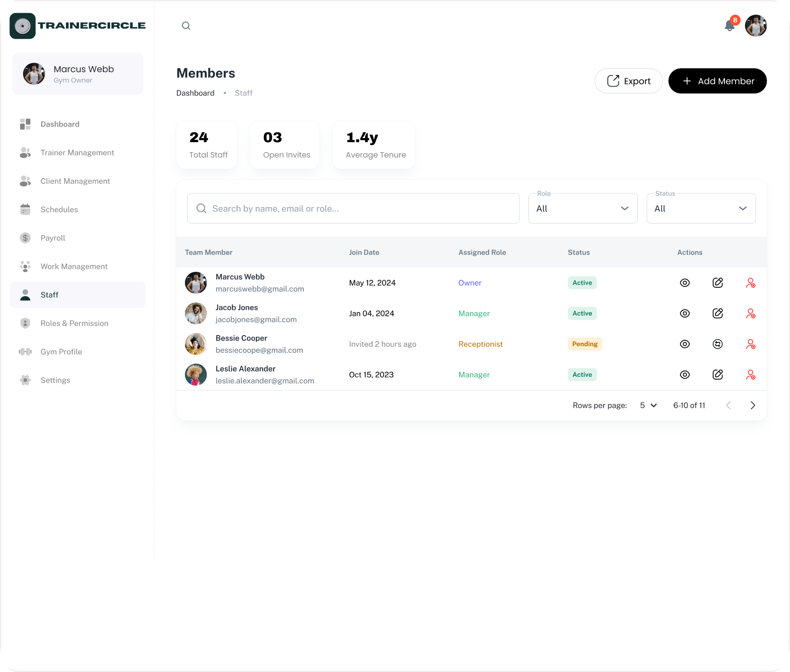The image size is (790, 672).
Task: Click the Pending status badge
Action: [x=585, y=344]
